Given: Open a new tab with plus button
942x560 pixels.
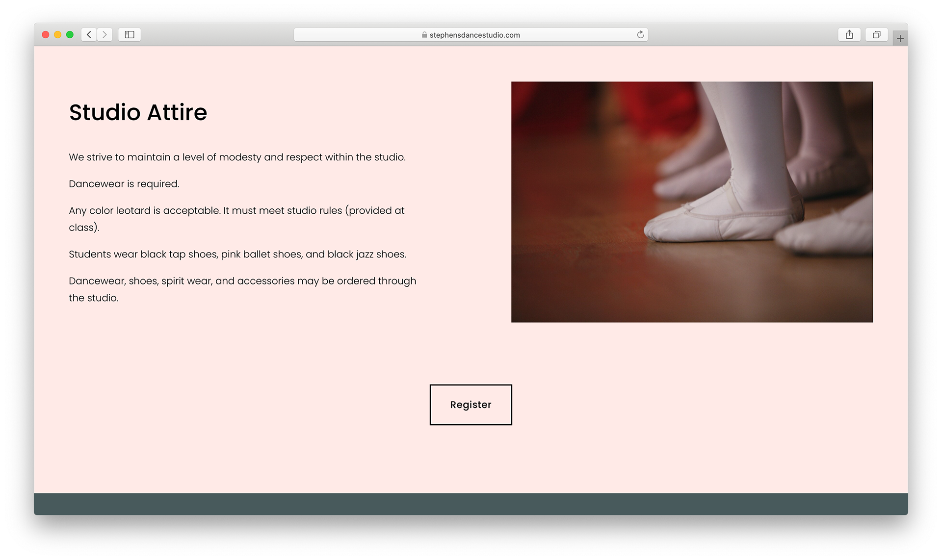Looking at the screenshot, I should point(900,38).
